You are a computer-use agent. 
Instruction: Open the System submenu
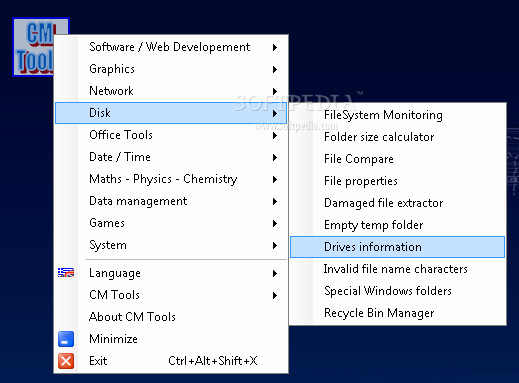pos(171,245)
